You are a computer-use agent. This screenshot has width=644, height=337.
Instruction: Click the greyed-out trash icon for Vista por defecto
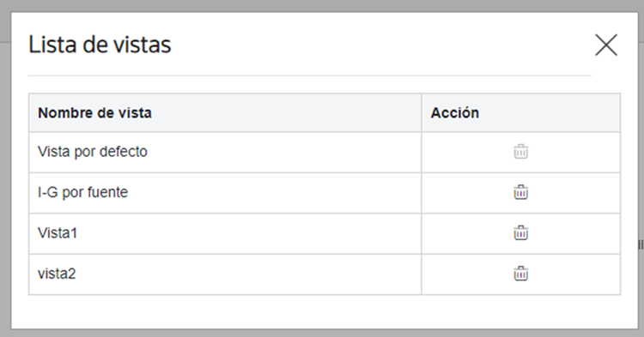click(521, 152)
